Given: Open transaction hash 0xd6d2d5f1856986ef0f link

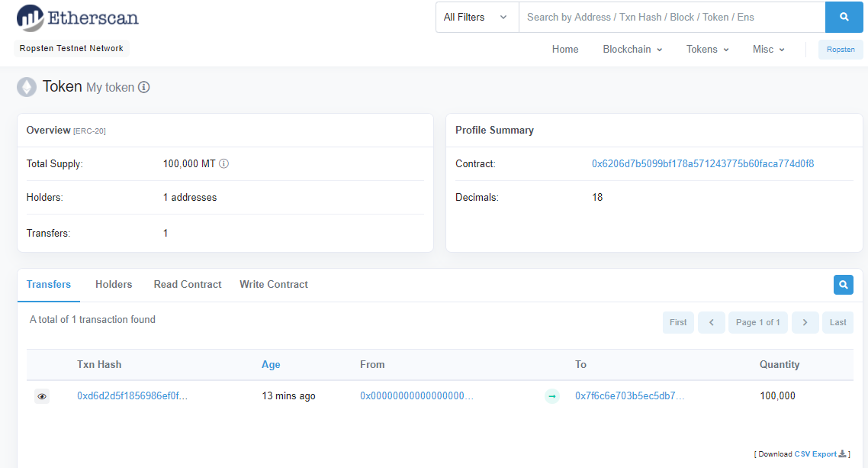Looking at the screenshot, I should click(x=132, y=395).
